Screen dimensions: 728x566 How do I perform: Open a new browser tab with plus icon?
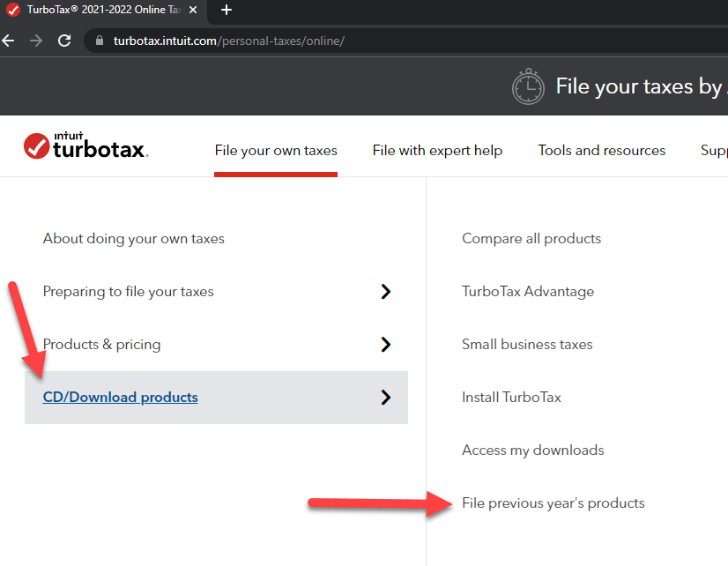(227, 10)
